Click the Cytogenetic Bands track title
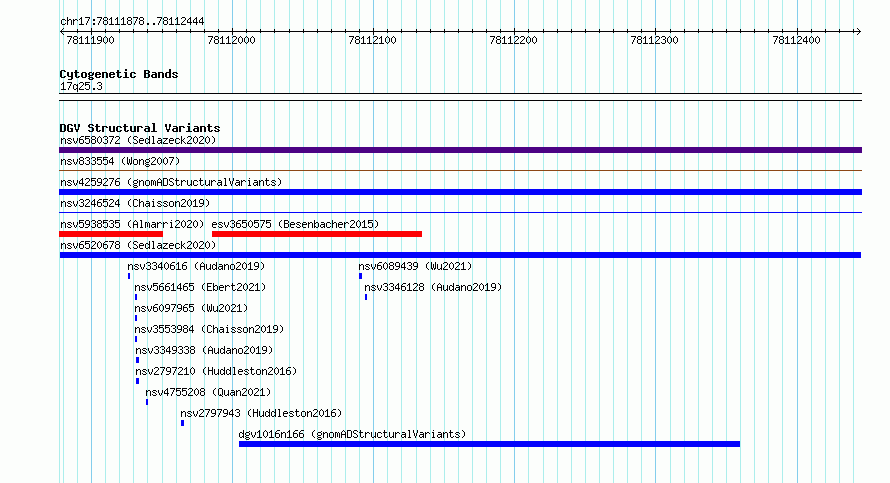 [x=119, y=74]
